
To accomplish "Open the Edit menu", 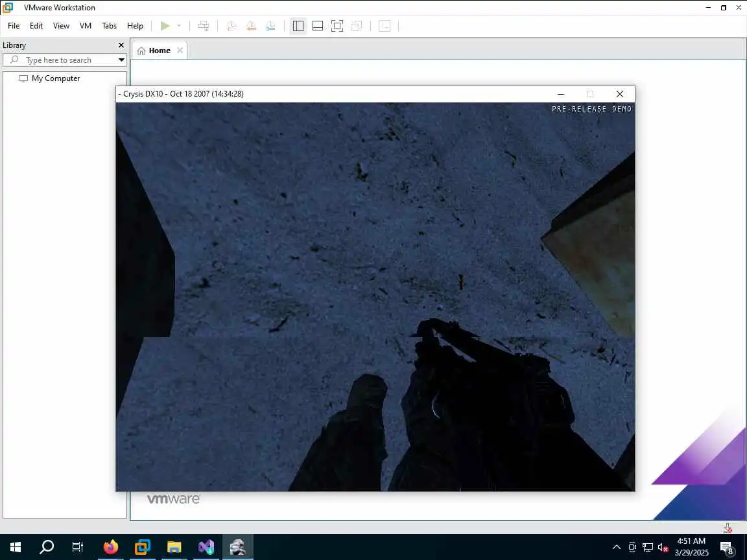I will [36, 26].
